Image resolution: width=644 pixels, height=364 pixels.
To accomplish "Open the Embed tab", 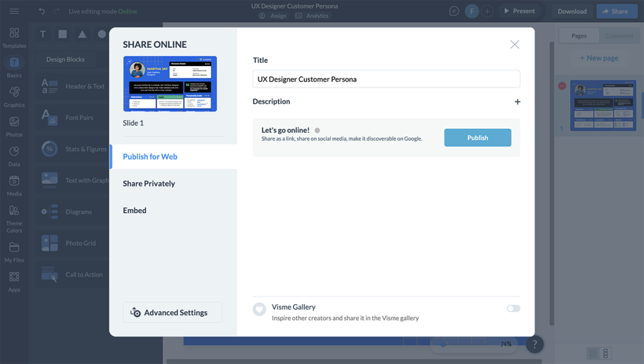I will [x=135, y=210].
